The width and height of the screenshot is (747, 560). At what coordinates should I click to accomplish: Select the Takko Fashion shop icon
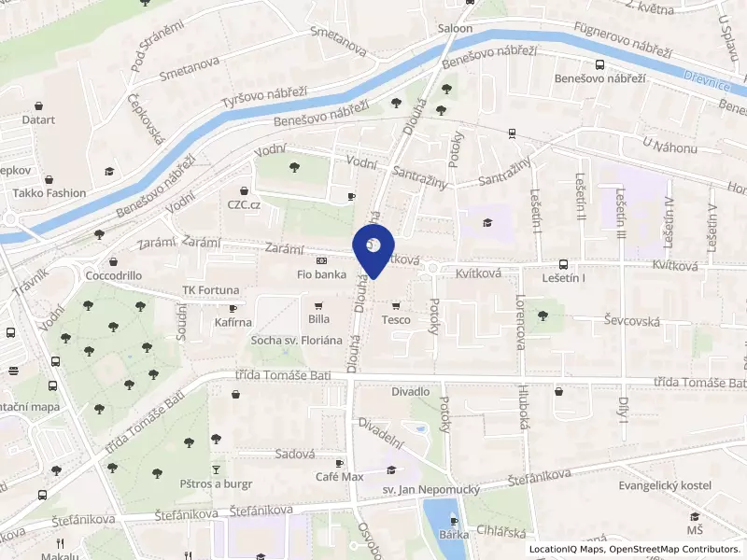(49, 179)
